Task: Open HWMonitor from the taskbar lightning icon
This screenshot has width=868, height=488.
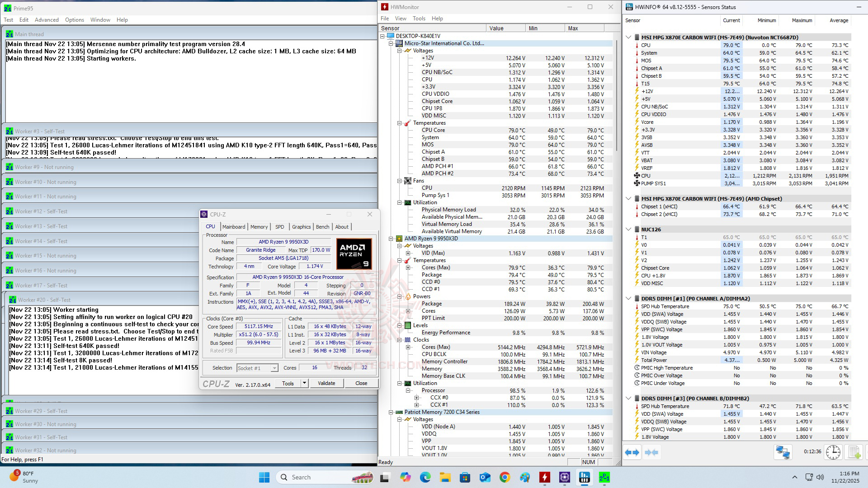Action: click(544, 477)
